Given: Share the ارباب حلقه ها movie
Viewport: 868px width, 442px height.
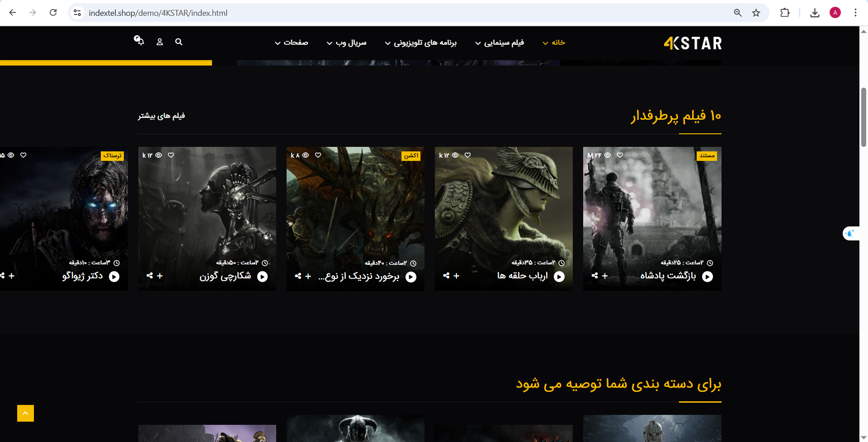Looking at the screenshot, I should tap(446, 276).
